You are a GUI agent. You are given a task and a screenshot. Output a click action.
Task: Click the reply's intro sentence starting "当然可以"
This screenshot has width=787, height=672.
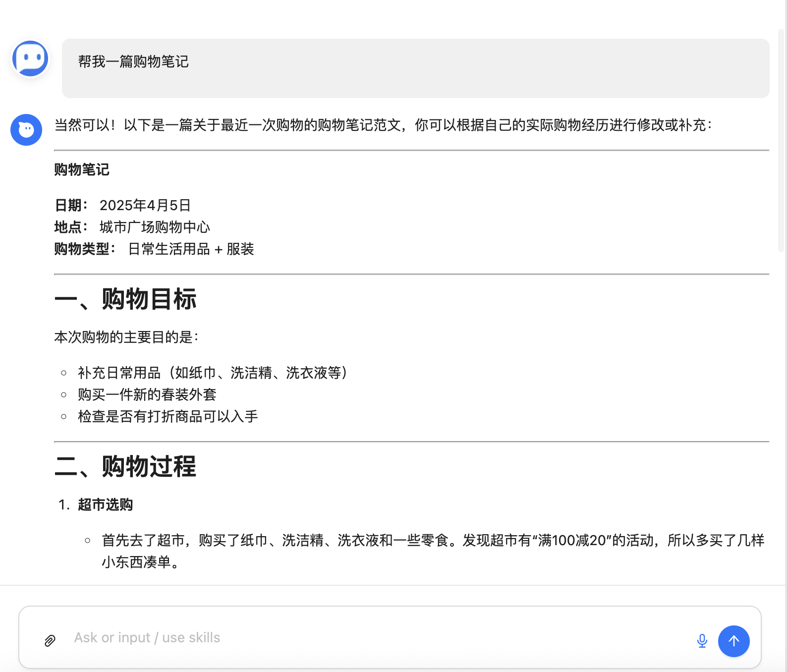coord(382,125)
